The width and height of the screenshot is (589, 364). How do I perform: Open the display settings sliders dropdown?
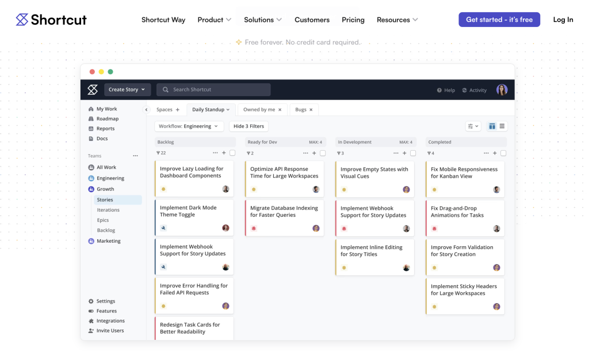tap(473, 127)
